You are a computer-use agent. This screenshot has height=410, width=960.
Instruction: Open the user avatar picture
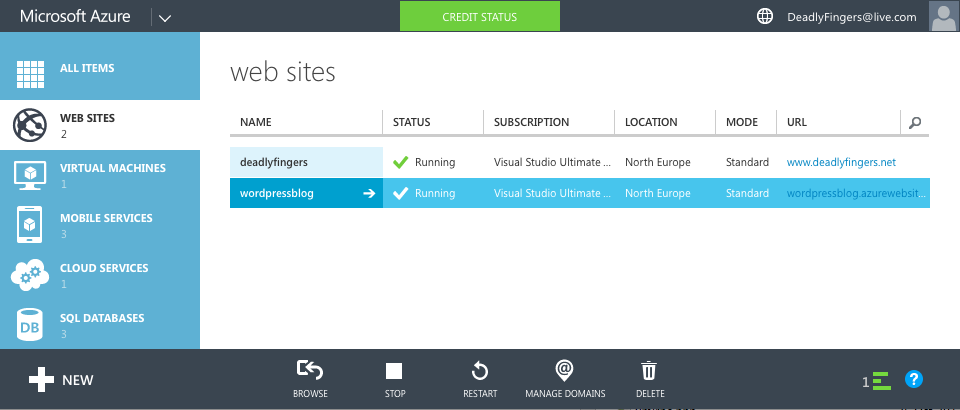coord(944,16)
